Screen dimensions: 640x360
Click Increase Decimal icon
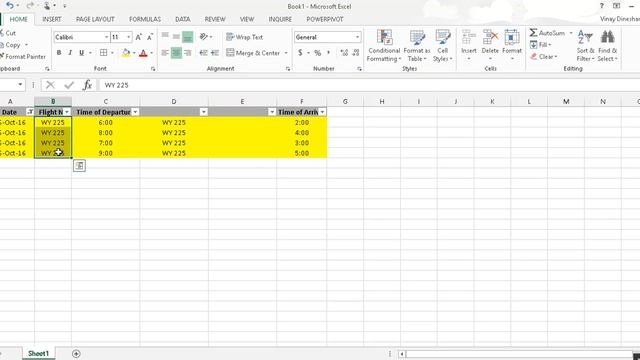[x=344, y=53]
